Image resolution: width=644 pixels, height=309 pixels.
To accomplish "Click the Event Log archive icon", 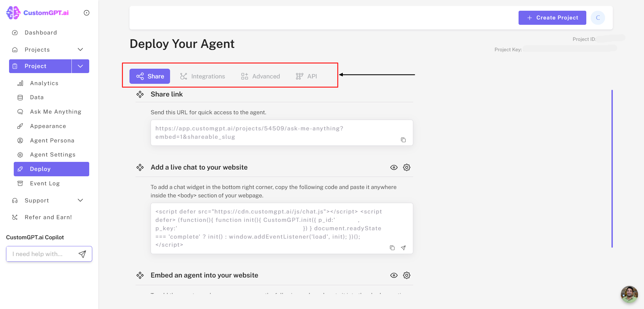I will click(x=20, y=183).
